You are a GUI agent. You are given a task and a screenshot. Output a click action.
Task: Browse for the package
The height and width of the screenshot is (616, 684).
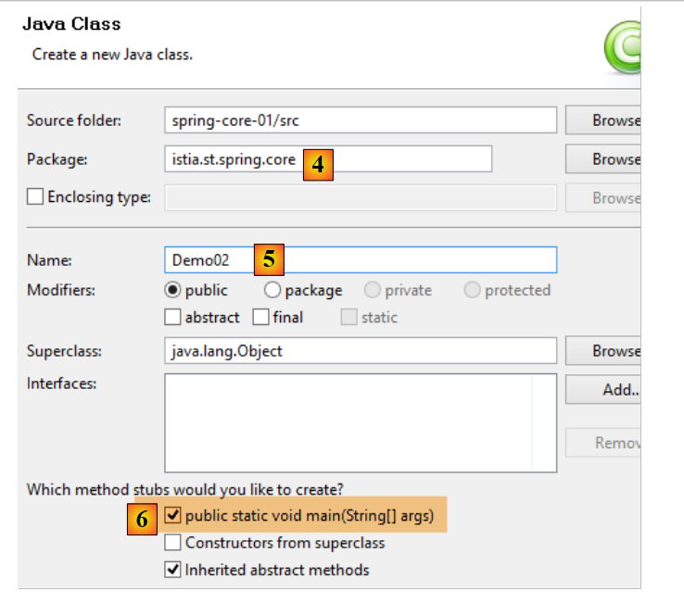(605, 159)
